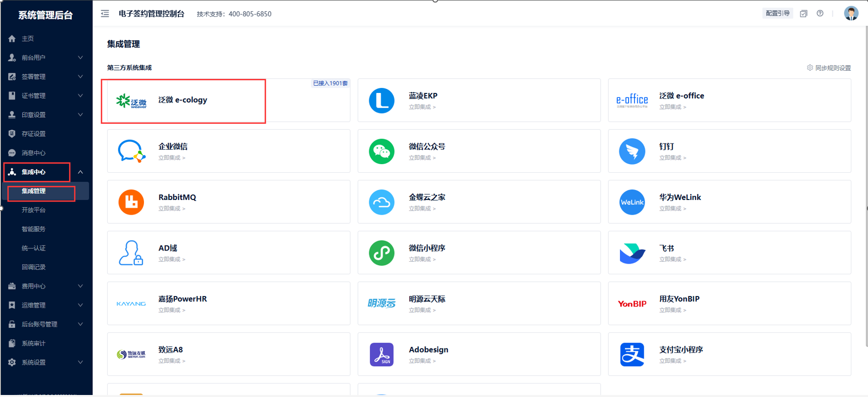Image resolution: width=868 pixels, height=397 pixels.
Task: Click the 泛微 e-cology card title
Action: click(x=183, y=100)
